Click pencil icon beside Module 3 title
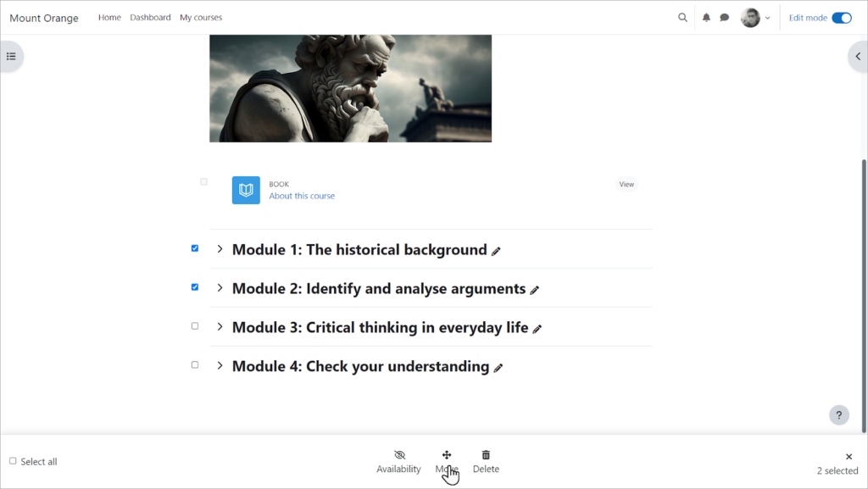The image size is (868, 489). (537, 329)
